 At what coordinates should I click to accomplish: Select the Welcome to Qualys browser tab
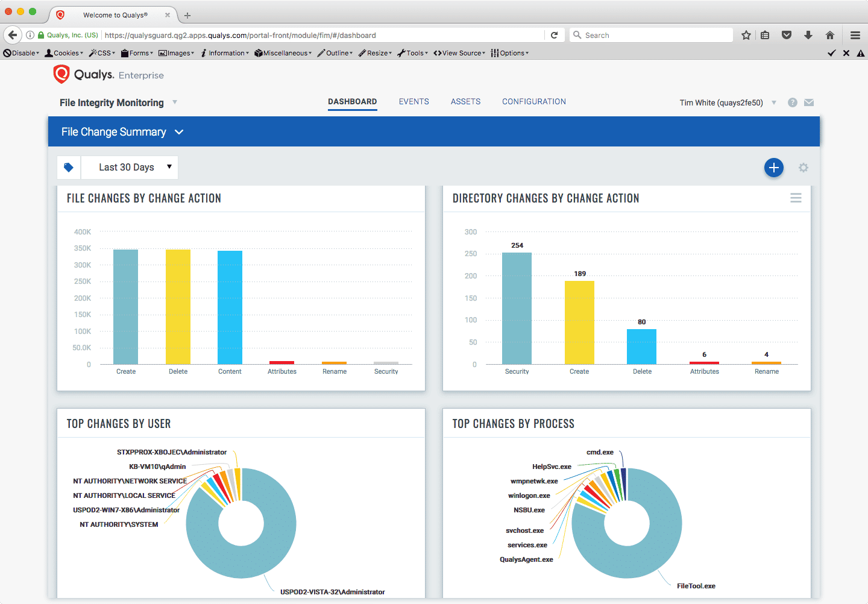pyautogui.click(x=113, y=15)
